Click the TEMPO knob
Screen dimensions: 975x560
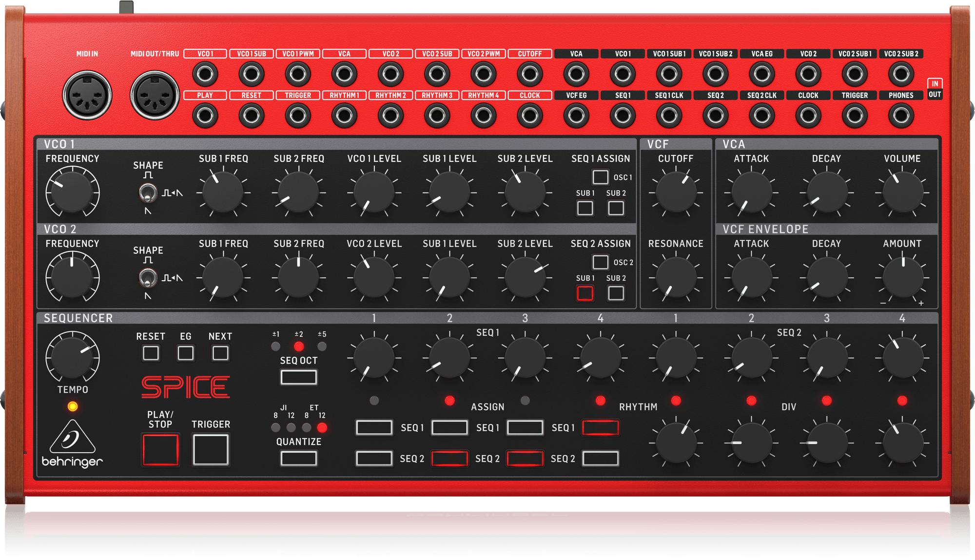click(x=72, y=358)
